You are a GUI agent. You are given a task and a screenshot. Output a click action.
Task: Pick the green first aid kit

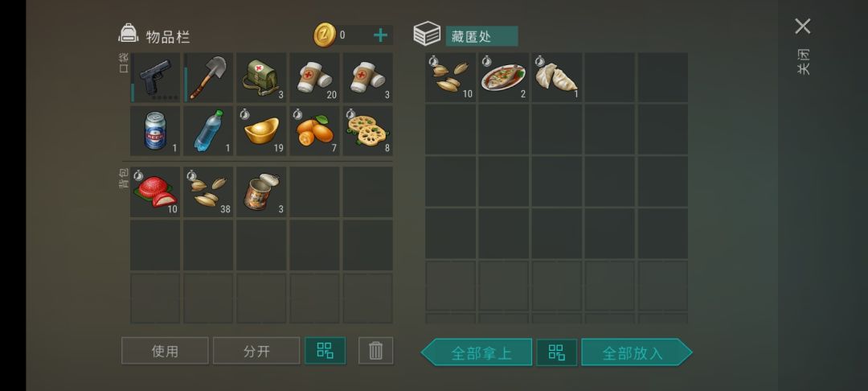(x=262, y=77)
